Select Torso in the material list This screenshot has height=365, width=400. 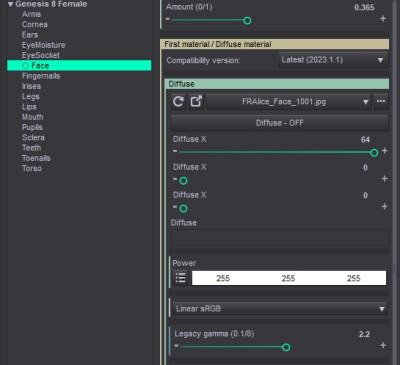(32, 168)
